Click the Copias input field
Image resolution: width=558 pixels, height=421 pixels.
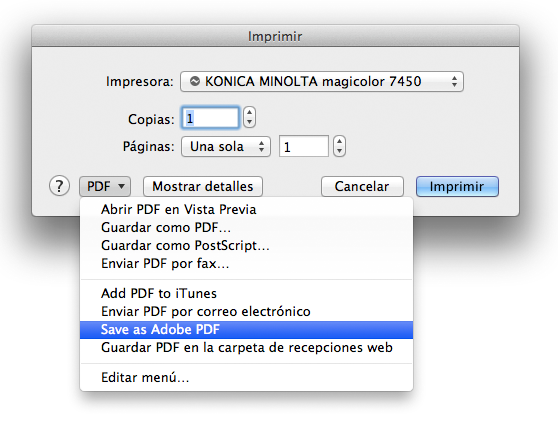click(211, 118)
